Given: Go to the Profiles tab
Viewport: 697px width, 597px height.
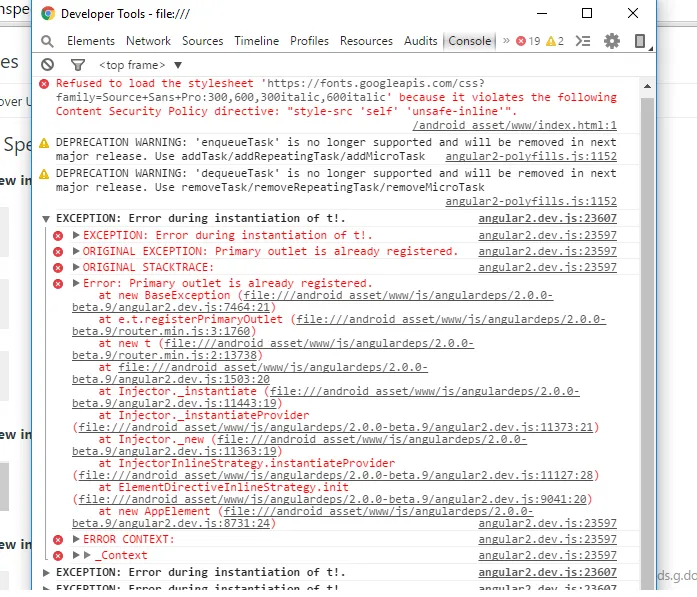Looking at the screenshot, I should click(309, 41).
